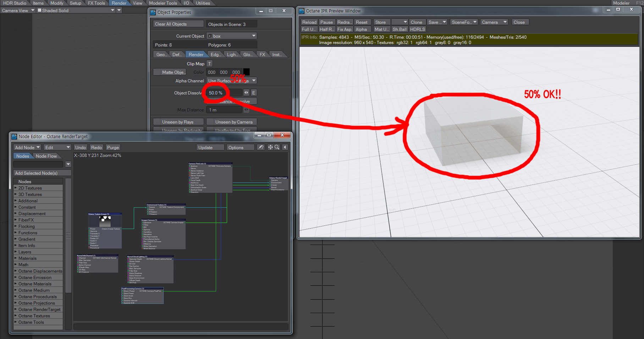Open the Object Dissolve envelope E button

(253, 93)
